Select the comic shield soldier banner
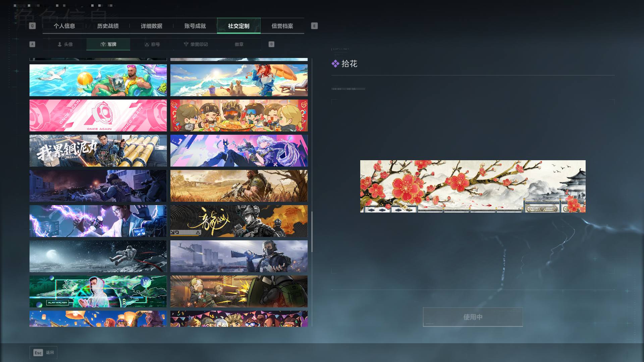Image resolution: width=644 pixels, height=362 pixels. [x=239, y=292]
